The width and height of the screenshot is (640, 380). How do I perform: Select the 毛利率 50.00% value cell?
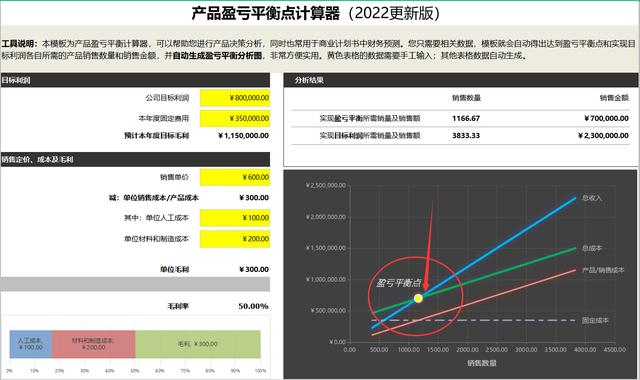click(x=253, y=306)
